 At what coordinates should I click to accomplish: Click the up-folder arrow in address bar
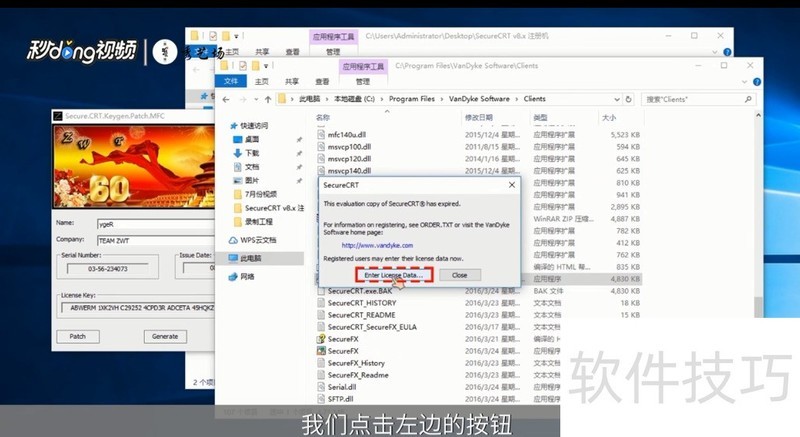pyautogui.click(x=268, y=99)
